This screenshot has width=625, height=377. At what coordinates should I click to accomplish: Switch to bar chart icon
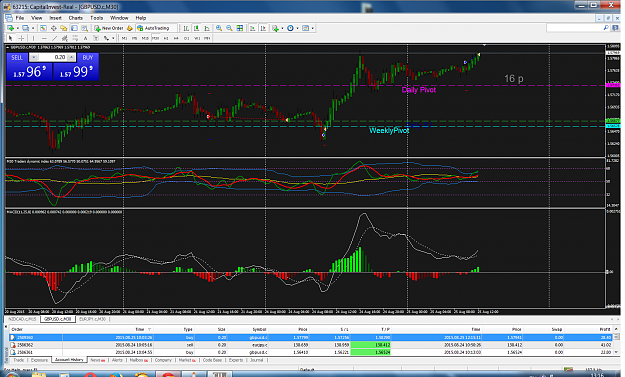point(186,28)
